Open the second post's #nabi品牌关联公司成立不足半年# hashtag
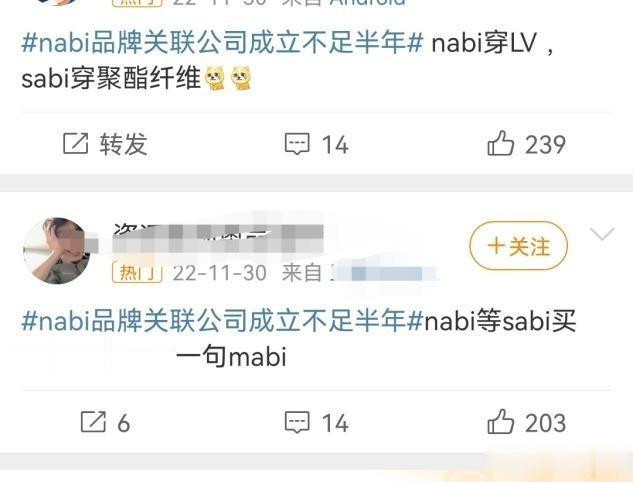Screen dimensions: 633x482 point(222,321)
